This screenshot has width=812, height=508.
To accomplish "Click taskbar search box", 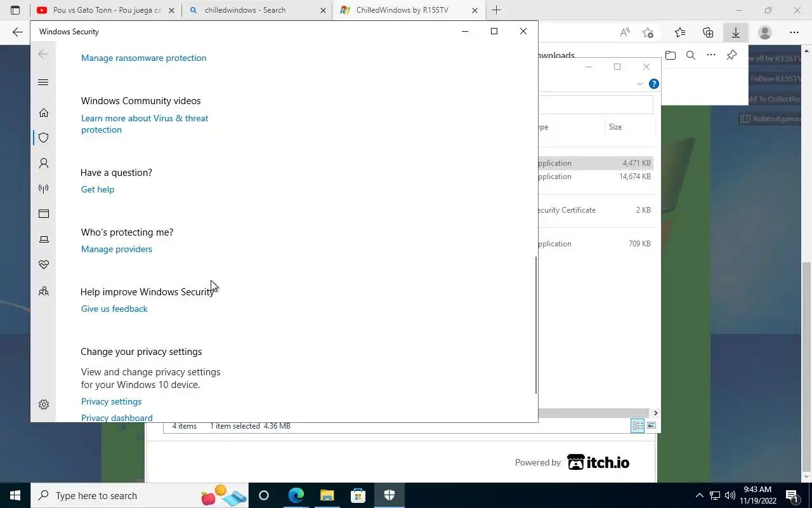I will [x=140, y=495].
